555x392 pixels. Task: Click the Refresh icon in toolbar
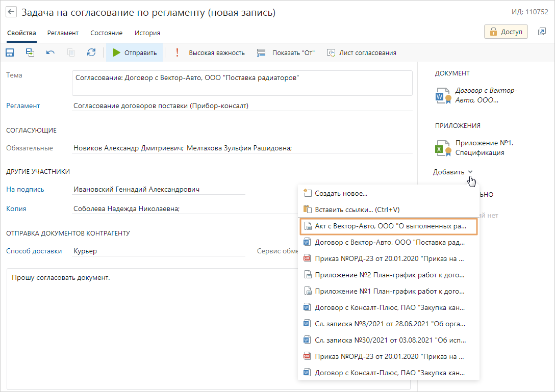(91, 53)
